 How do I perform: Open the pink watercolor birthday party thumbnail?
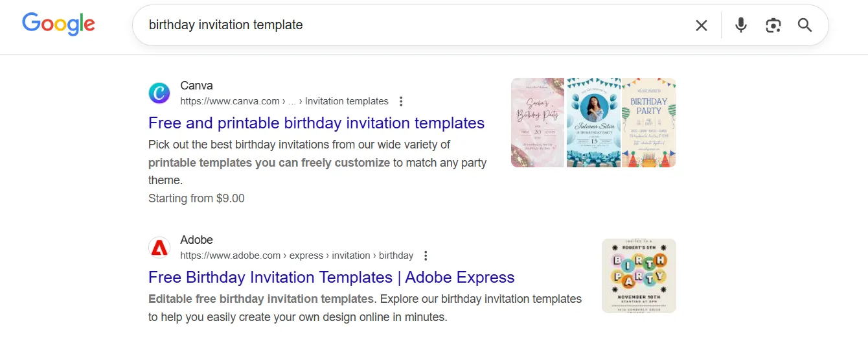pos(538,123)
